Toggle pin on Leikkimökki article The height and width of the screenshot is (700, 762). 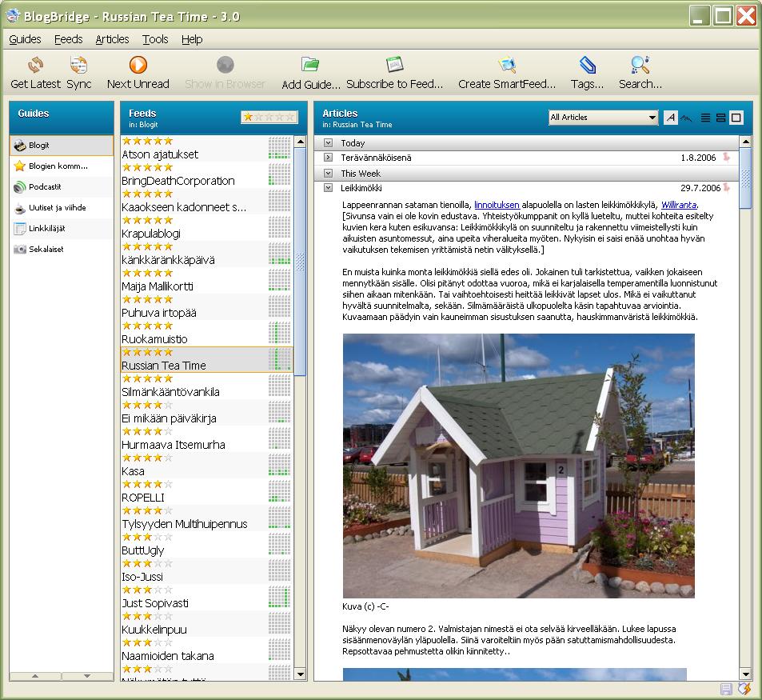pyautogui.click(x=727, y=188)
